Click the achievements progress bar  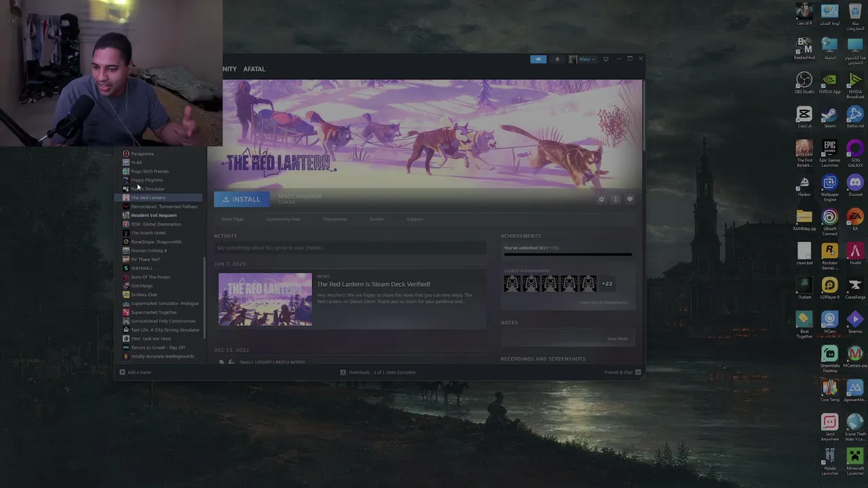(x=568, y=255)
